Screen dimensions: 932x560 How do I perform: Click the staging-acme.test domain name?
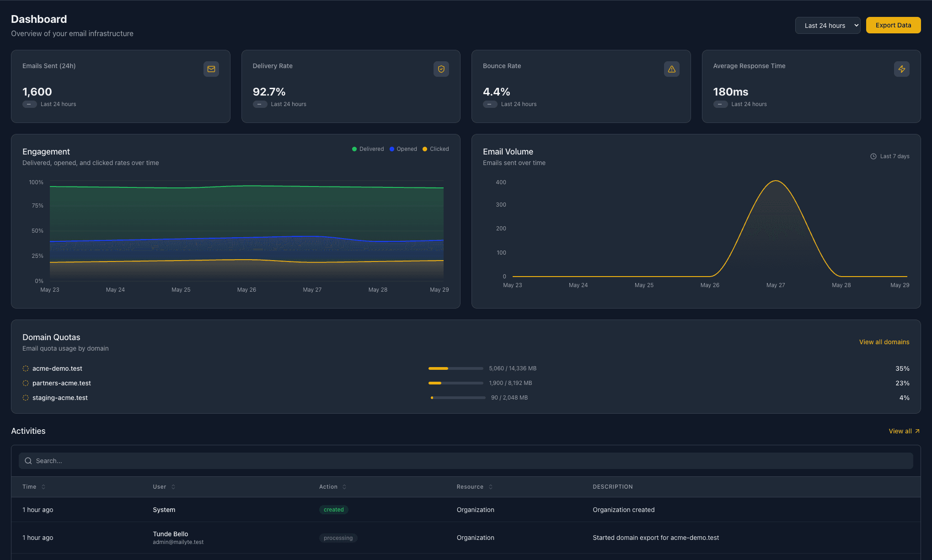(60, 398)
